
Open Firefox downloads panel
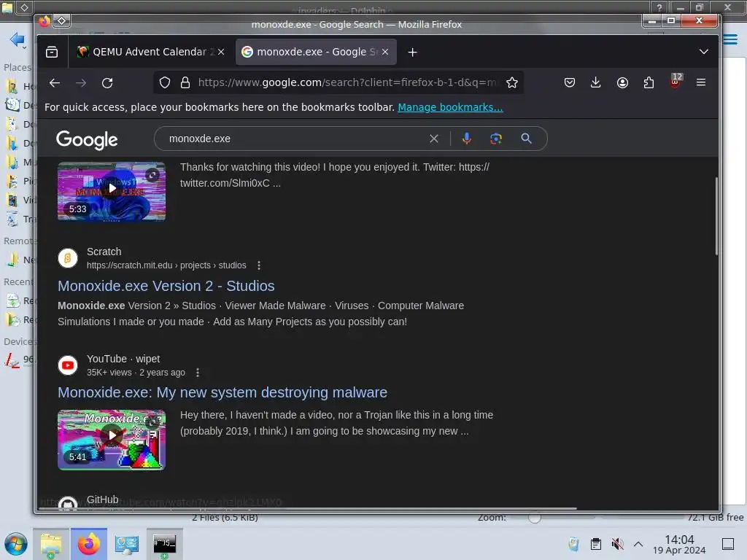point(595,83)
